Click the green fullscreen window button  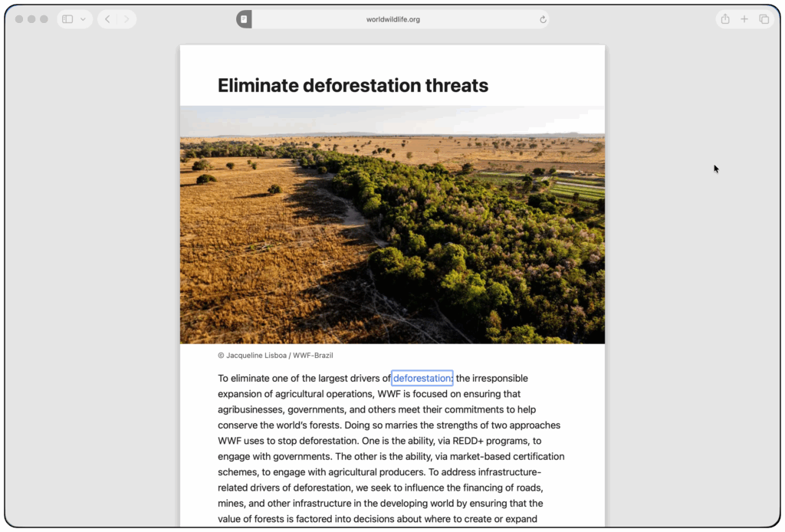(44, 19)
